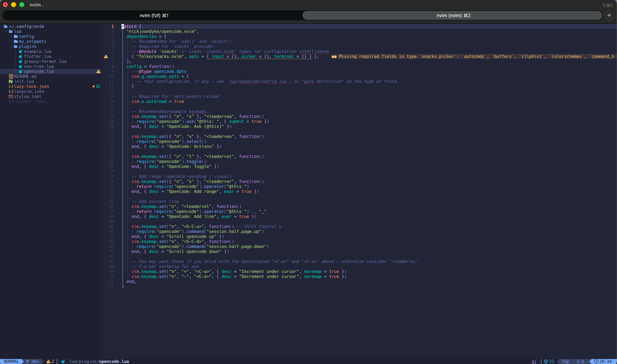Click the orange modified dot on lazy-lock.json
Image resolution: width=617 pixels, height=364 pixels.
coord(93,87)
